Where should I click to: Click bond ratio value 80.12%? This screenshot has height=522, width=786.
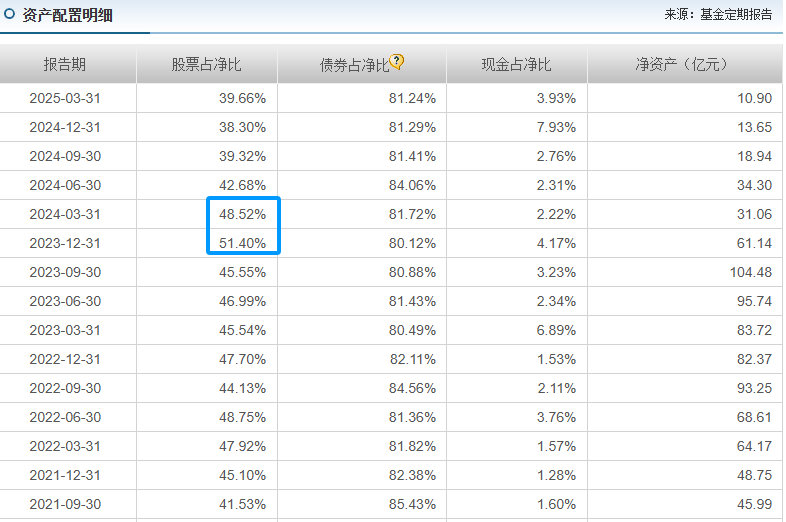point(412,244)
